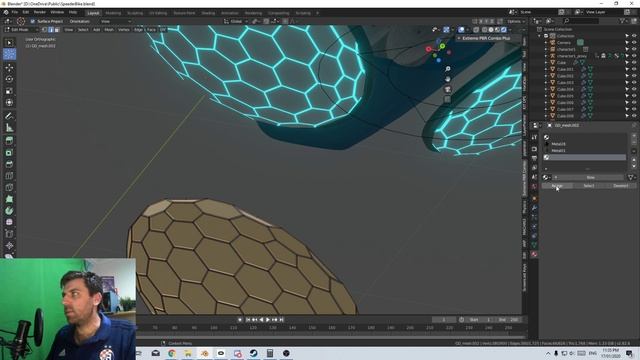This screenshot has height=360, width=640.
Task: Open the Material properties tab icon
Action: coord(534,254)
